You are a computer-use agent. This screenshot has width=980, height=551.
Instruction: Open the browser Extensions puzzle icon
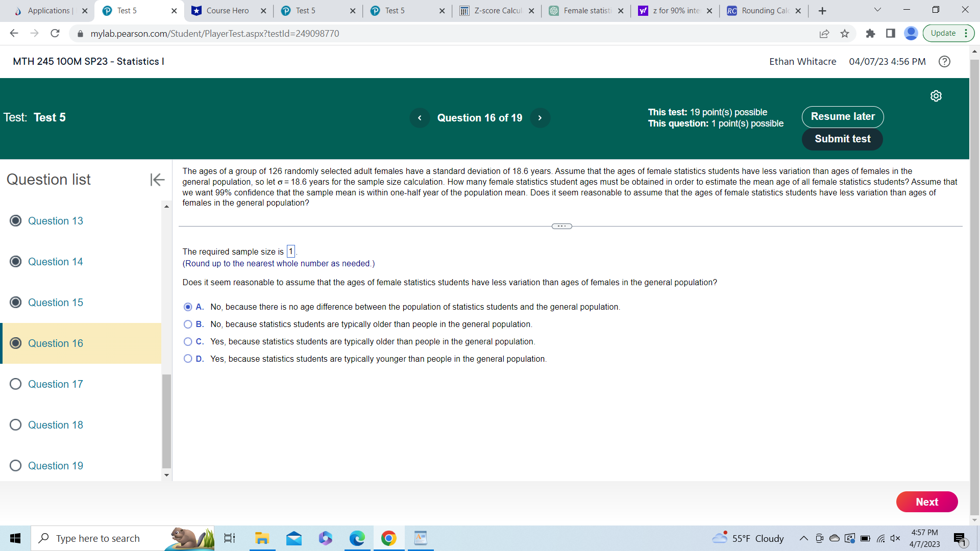tap(870, 34)
